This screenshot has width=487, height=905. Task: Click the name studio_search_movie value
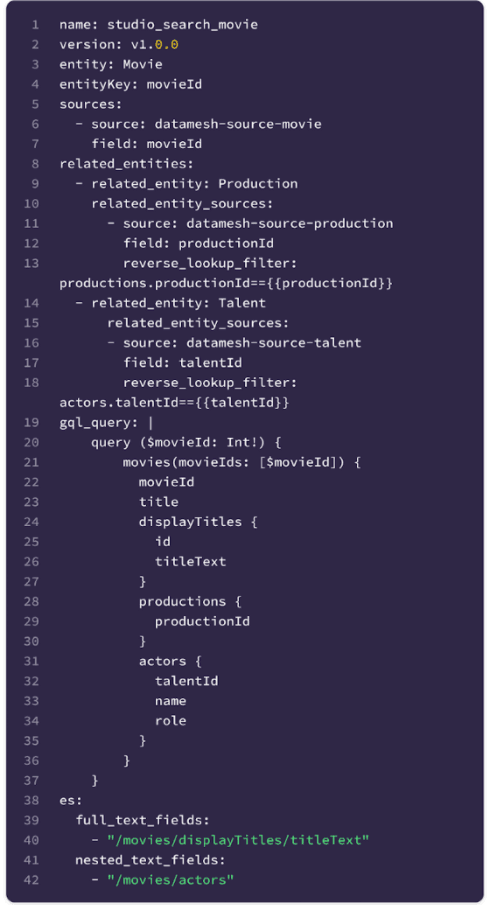(182, 25)
